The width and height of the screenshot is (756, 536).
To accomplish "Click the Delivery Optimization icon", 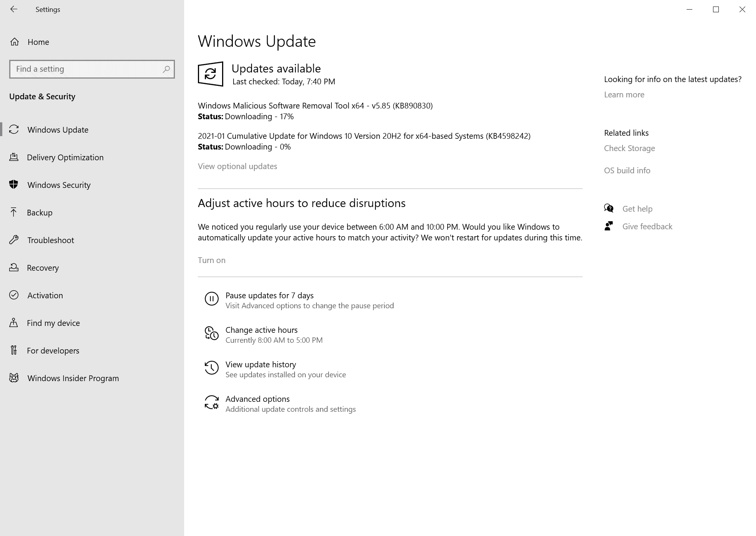I will [15, 157].
